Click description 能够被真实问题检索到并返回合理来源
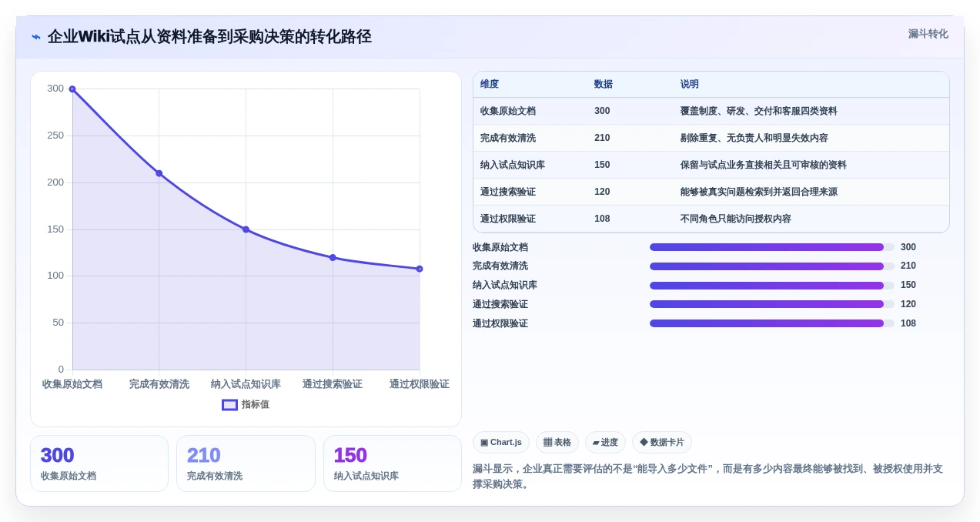 click(759, 192)
